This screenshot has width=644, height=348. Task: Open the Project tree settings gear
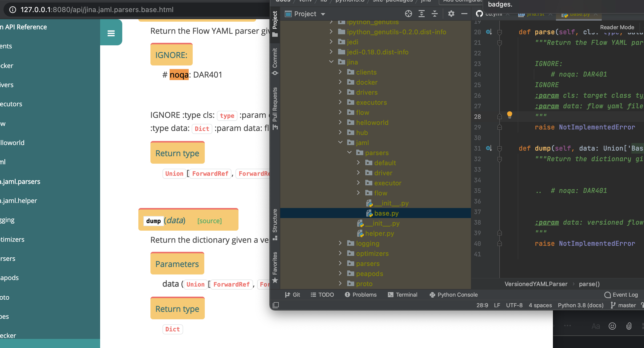pyautogui.click(x=451, y=14)
